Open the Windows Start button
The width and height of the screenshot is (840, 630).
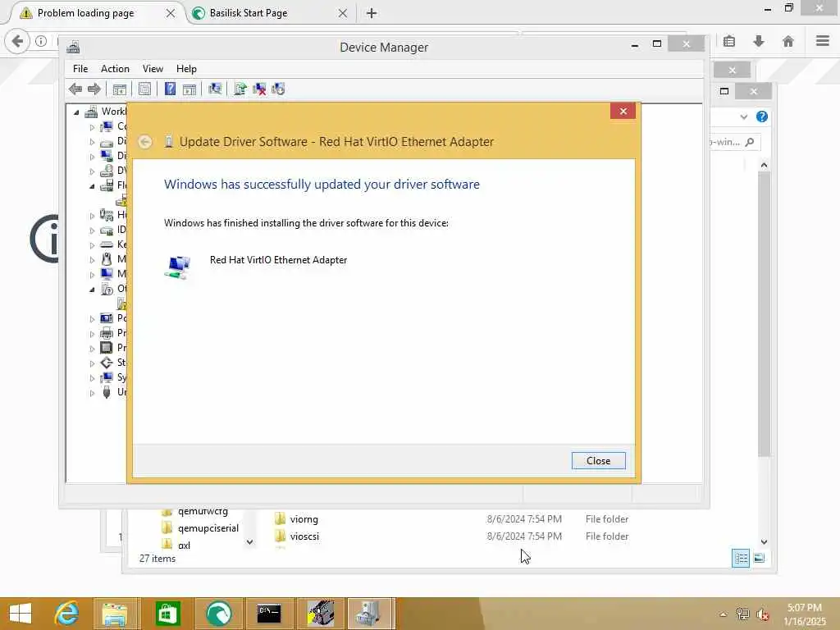pos(21,614)
